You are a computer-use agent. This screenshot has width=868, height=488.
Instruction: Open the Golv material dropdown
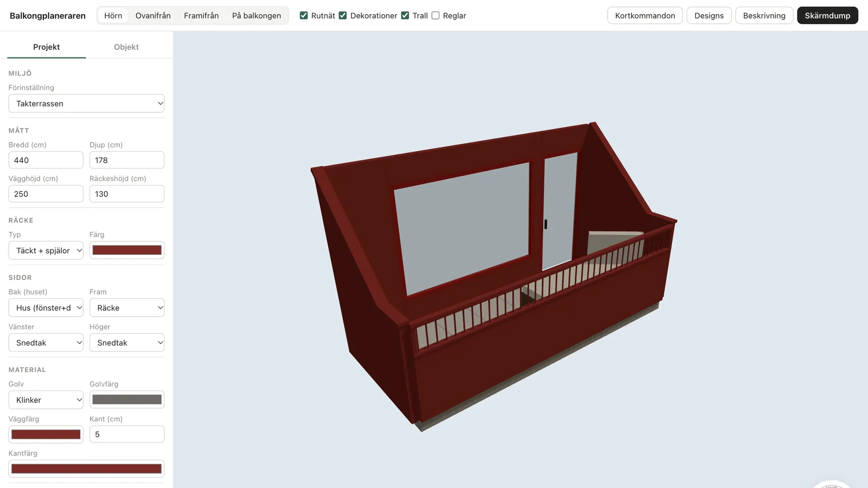[x=46, y=400]
